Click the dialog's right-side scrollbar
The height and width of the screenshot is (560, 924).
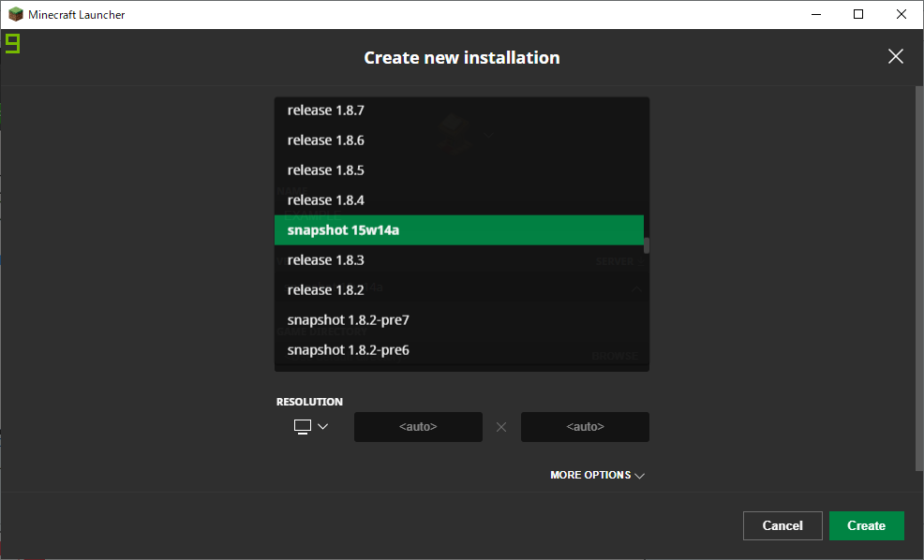(919, 278)
